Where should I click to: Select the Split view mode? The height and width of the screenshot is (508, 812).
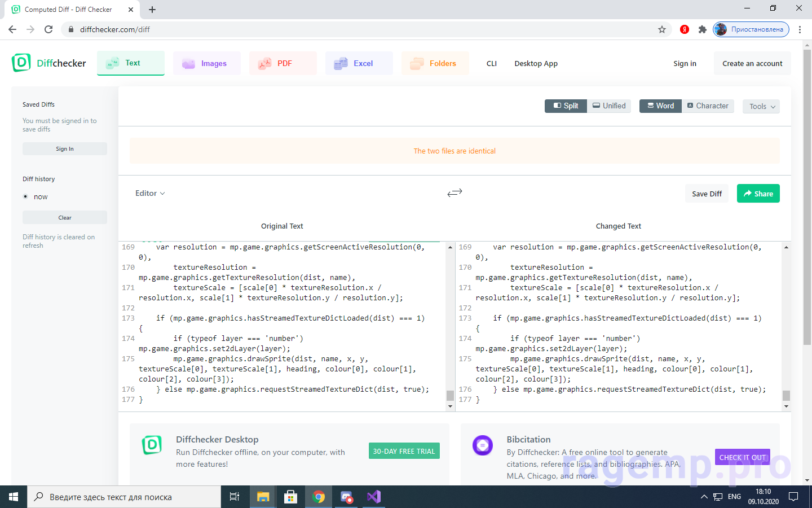[x=566, y=106]
